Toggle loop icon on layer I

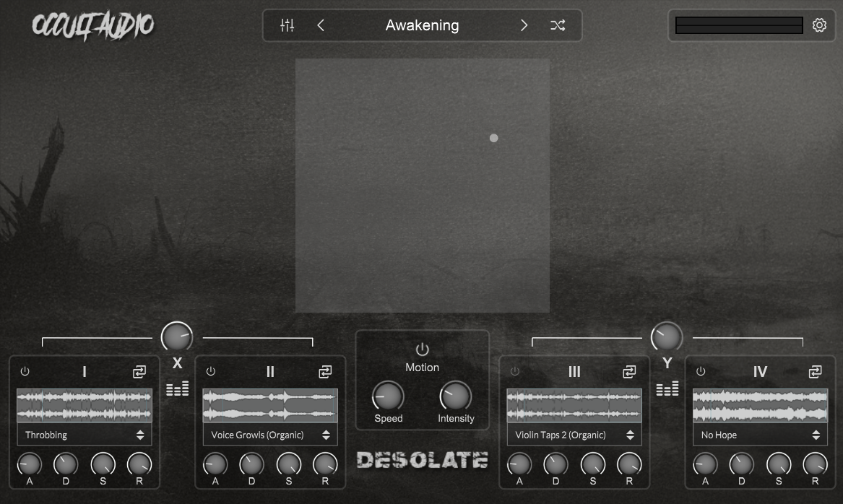(x=139, y=372)
